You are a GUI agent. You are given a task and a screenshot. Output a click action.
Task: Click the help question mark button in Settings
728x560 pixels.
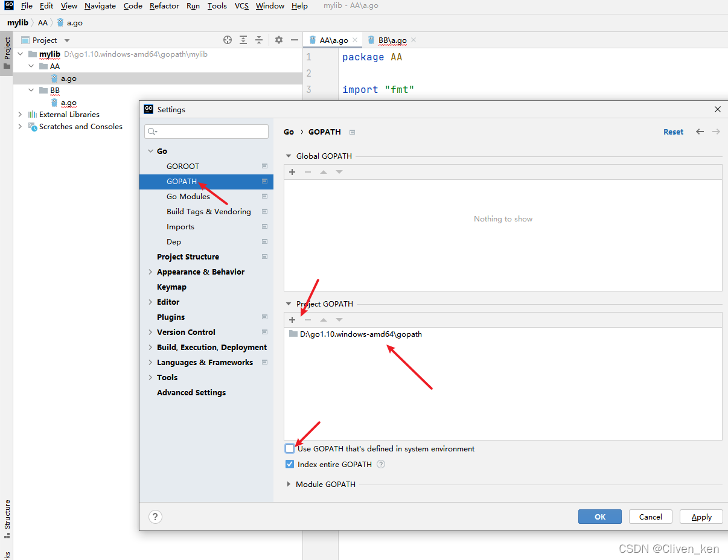pos(155,517)
